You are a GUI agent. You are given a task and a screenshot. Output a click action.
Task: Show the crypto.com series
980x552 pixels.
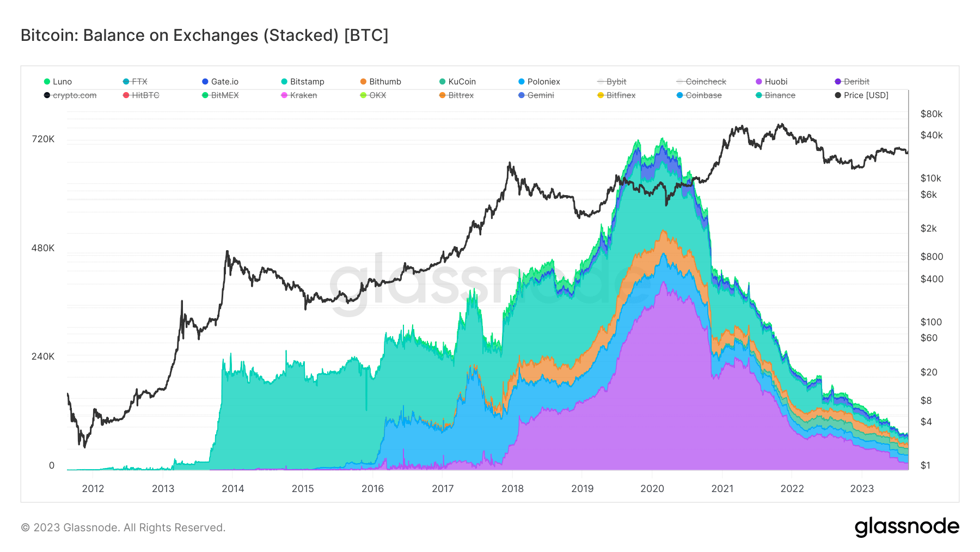pos(70,95)
